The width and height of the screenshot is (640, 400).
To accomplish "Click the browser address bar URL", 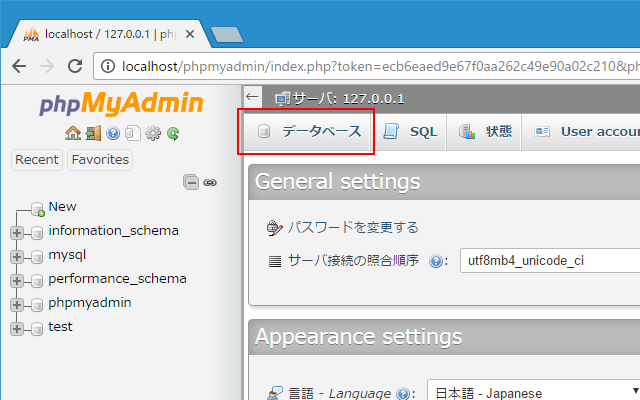I will (380, 66).
